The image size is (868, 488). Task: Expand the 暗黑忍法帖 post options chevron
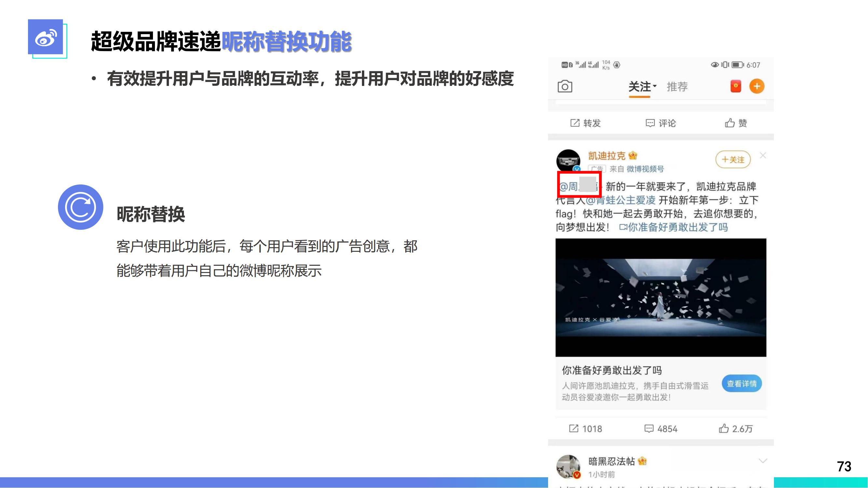coord(763,460)
